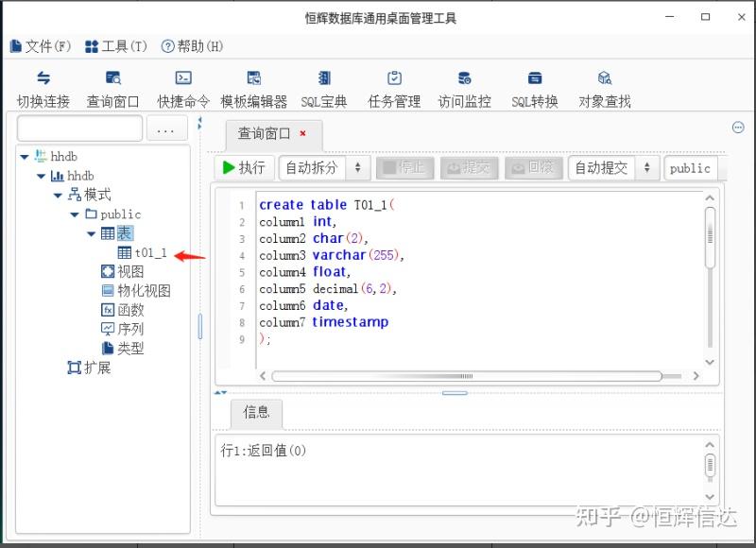Open the 查询窗口 tool
Image resolution: width=756 pixels, height=548 pixels.
[112, 90]
